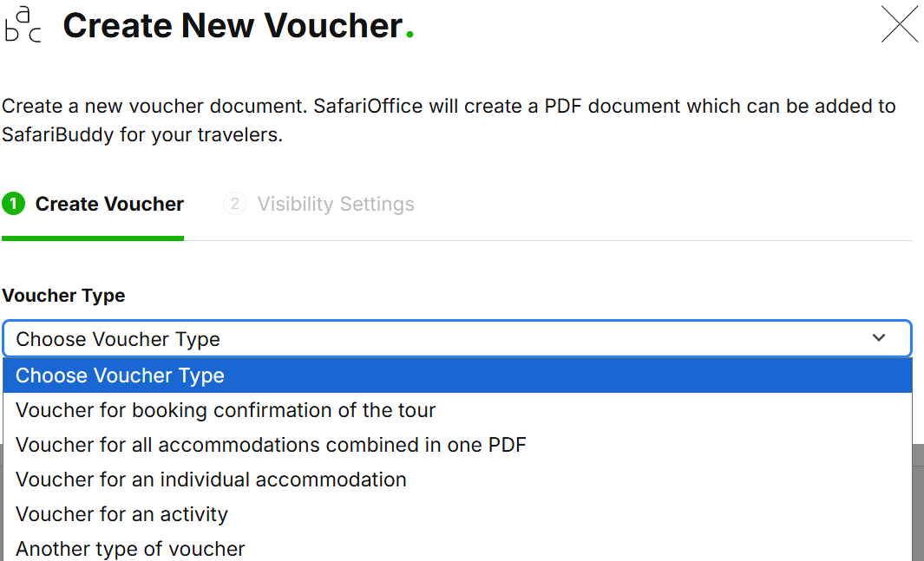Choose Another type of voucher
This screenshot has width=924, height=561.
(130, 549)
